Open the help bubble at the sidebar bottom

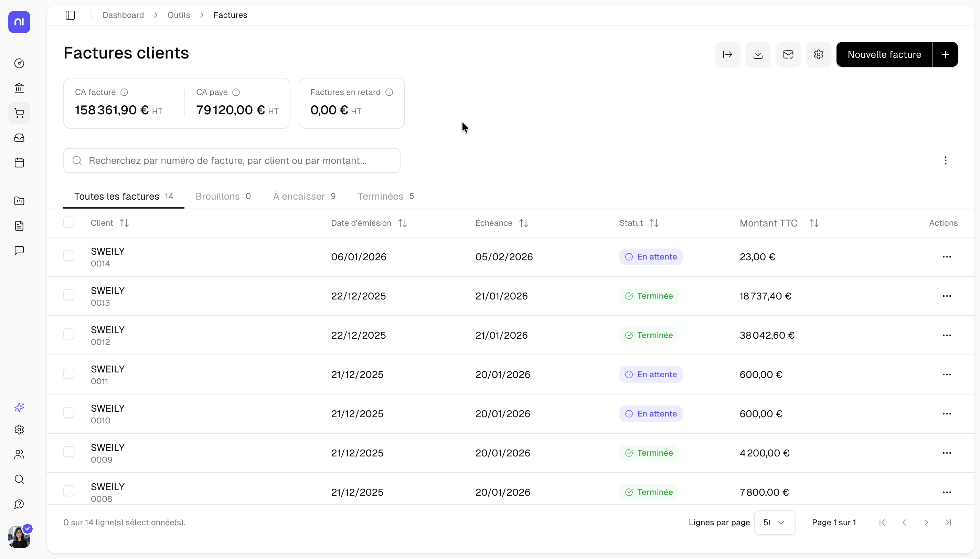(x=19, y=504)
